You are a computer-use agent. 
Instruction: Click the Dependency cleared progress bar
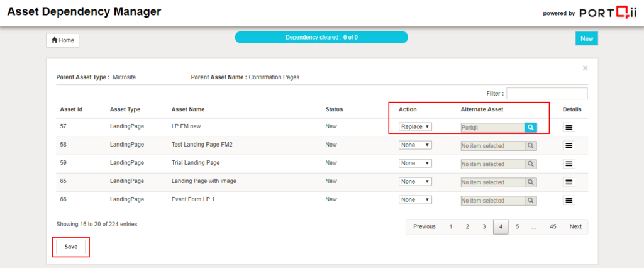(x=321, y=37)
